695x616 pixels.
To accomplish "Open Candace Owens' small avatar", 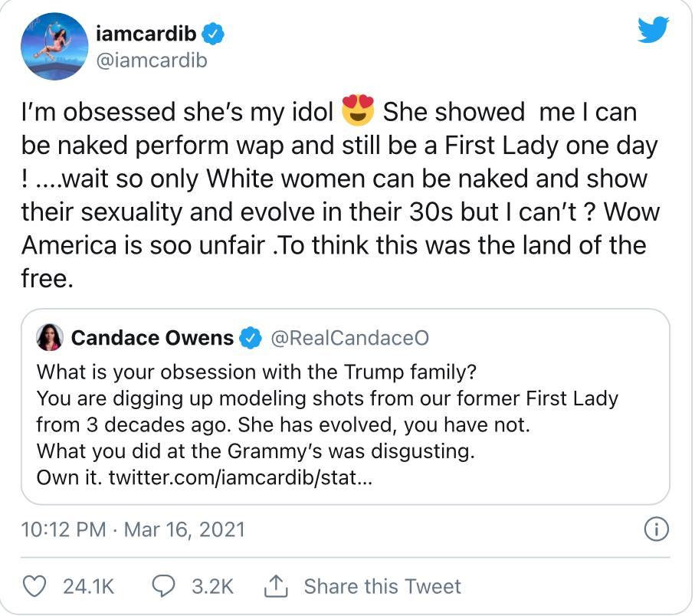I will pos(48,338).
